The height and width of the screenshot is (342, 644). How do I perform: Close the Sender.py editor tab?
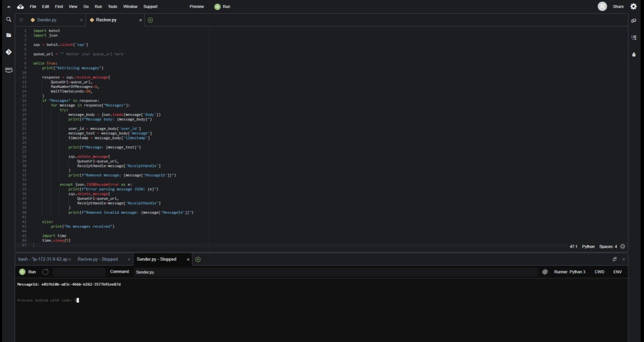coord(81,20)
